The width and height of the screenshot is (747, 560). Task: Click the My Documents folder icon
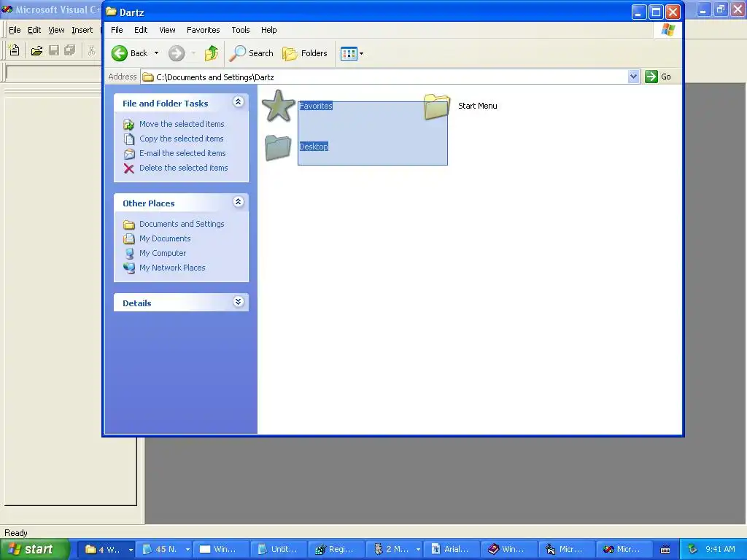coord(128,238)
